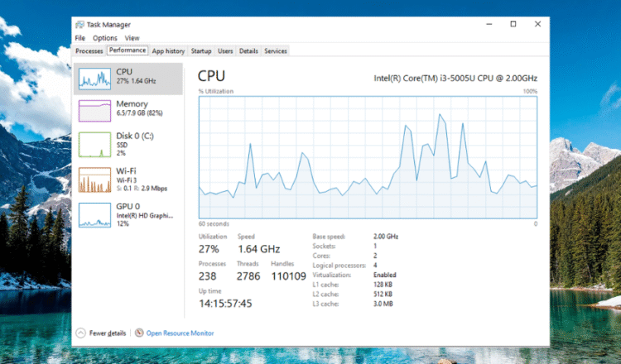621x364 pixels.
Task: Open Resource Monitor link
Action: [180, 333]
